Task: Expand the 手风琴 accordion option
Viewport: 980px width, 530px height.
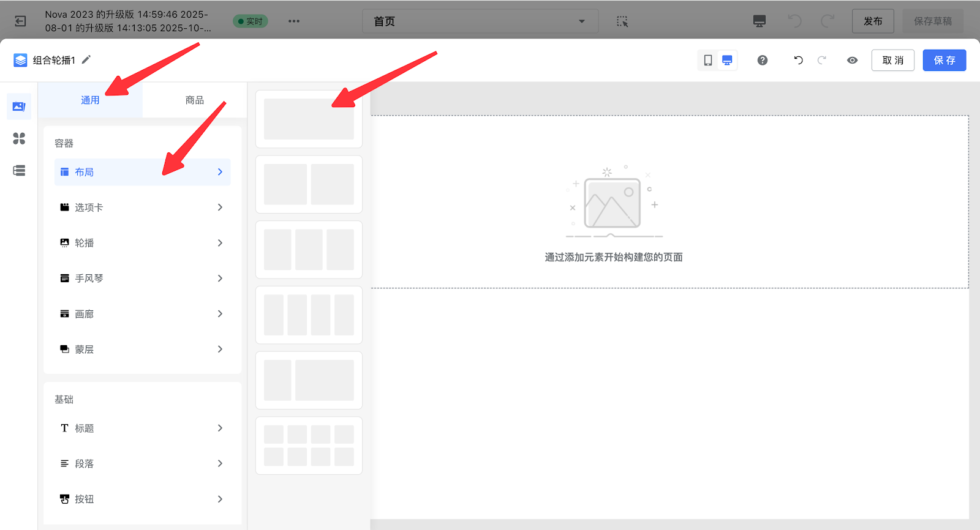Action: click(x=142, y=278)
